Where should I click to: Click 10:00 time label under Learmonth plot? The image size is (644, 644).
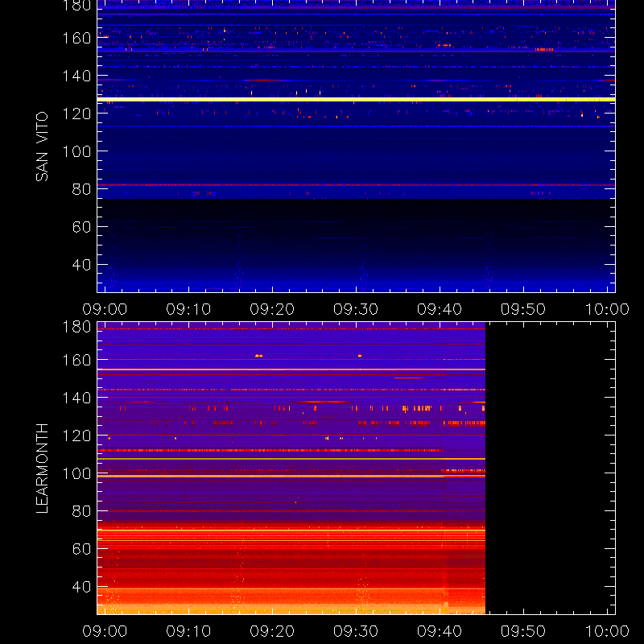click(607, 631)
